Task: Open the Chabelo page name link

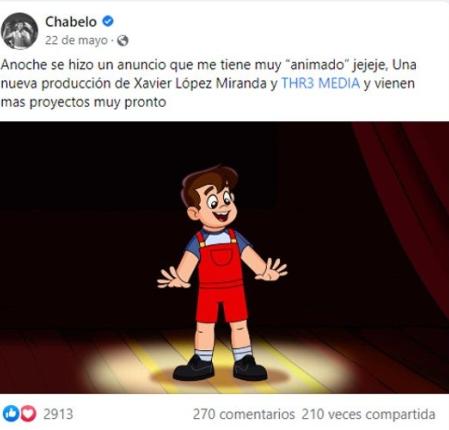Action: pyautogui.click(x=71, y=22)
